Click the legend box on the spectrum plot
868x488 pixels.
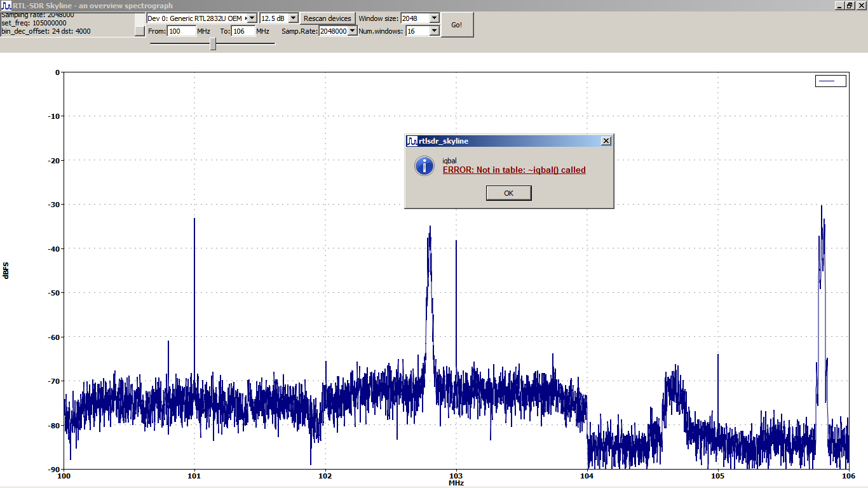[x=831, y=81]
